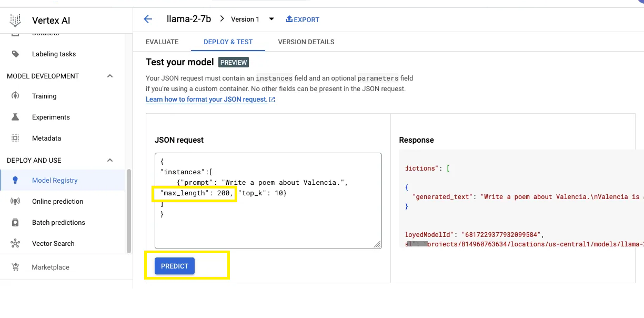Click the Experiments flask icon
The image size is (644, 318).
click(15, 117)
